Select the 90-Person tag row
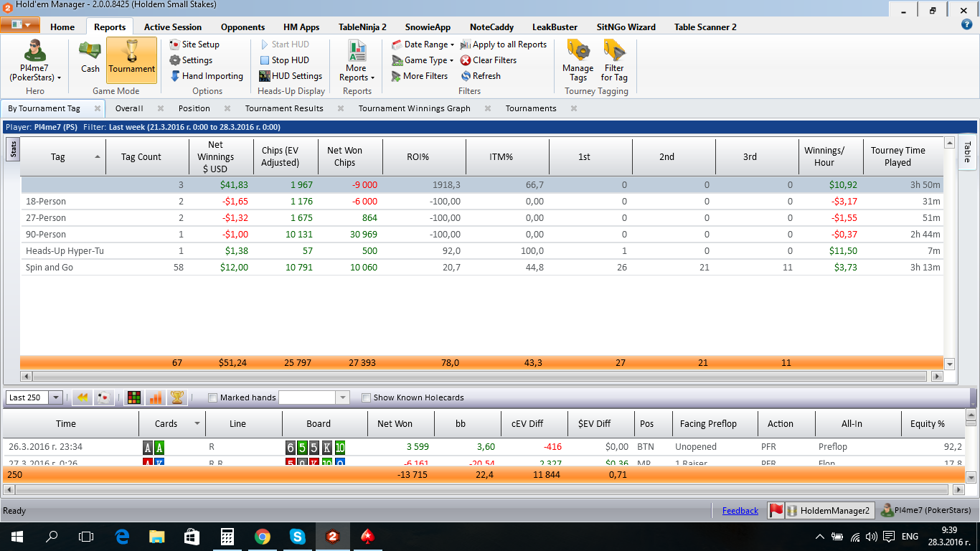This screenshot has height=551, width=980. 481,235
